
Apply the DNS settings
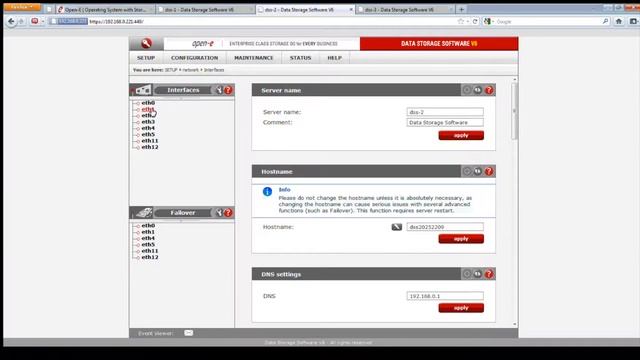[461, 308]
